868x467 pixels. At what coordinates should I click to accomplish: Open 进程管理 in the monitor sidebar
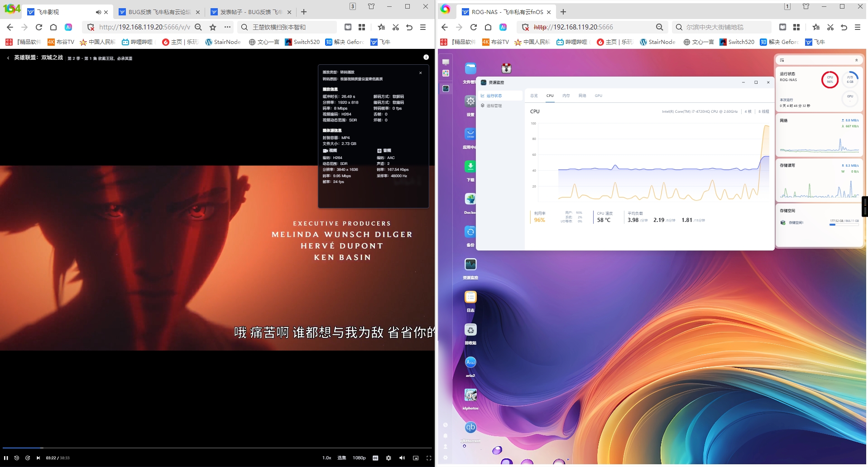[500, 106]
